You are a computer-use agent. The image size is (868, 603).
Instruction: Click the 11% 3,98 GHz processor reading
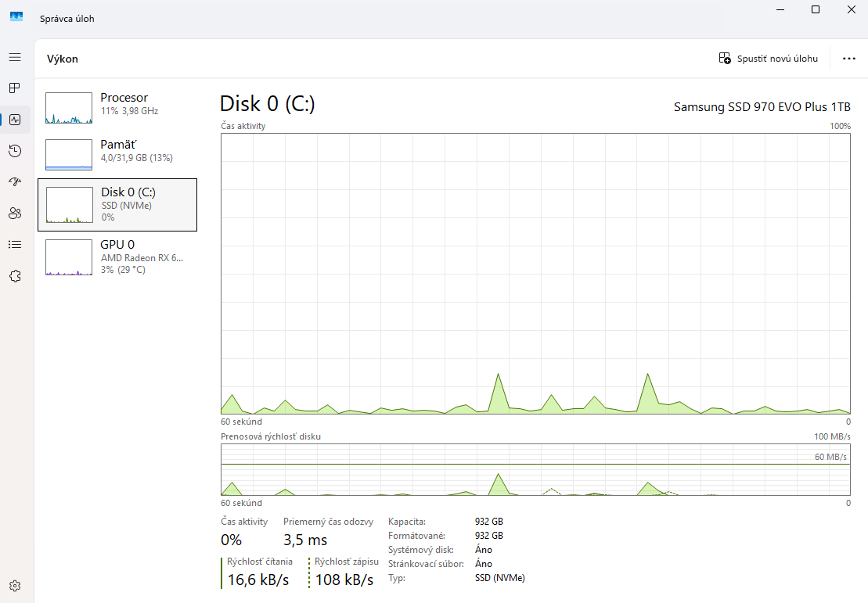coord(130,111)
